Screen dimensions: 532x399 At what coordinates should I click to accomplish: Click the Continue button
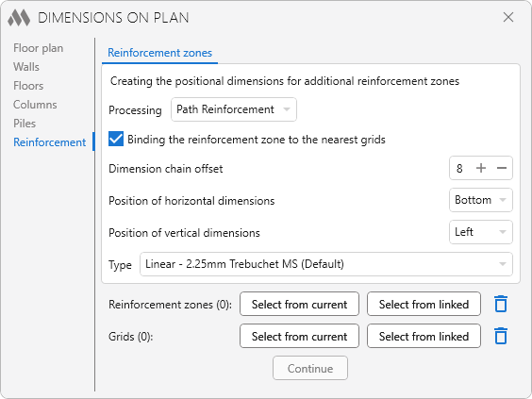(310, 368)
